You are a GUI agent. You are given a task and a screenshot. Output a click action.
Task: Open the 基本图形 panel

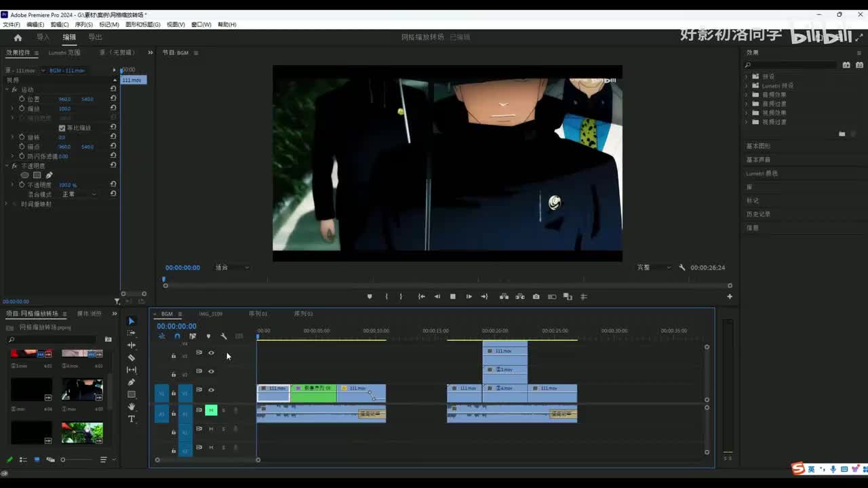[x=758, y=146]
